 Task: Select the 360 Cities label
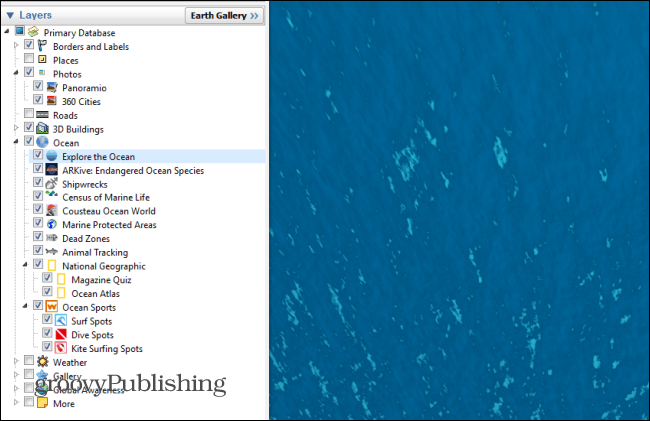click(81, 102)
